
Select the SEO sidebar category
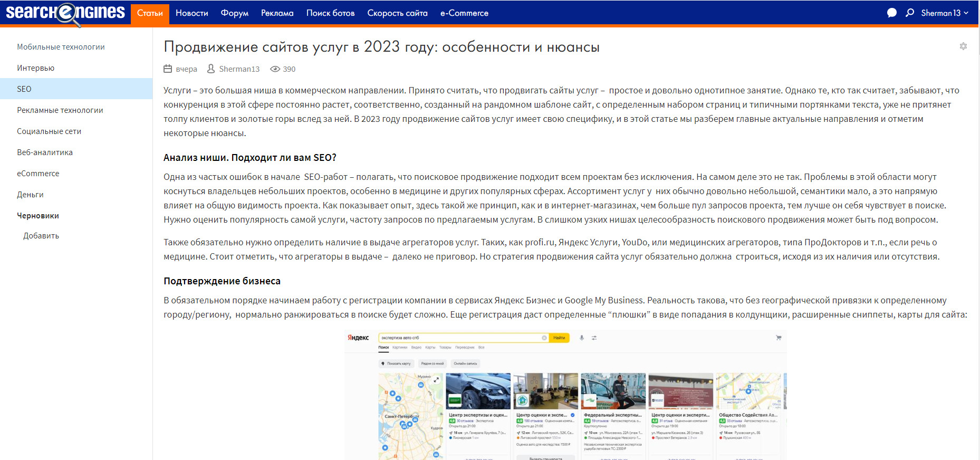click(x=76, y=89)
